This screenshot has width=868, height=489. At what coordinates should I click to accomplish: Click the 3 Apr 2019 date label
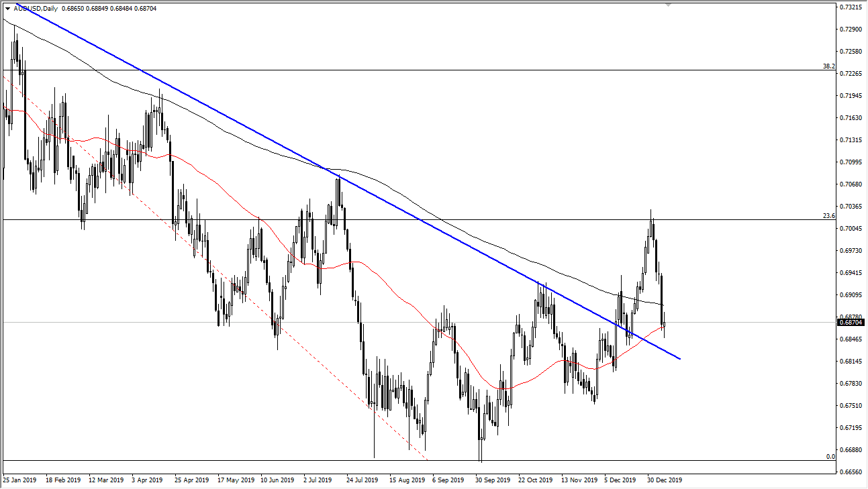pos(147,480)
